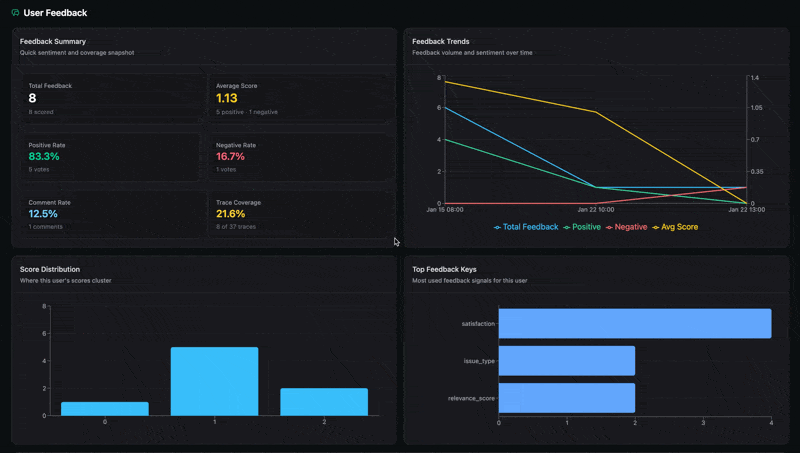Select the Trace Coverage 21.6% card

tap(299, 214)
